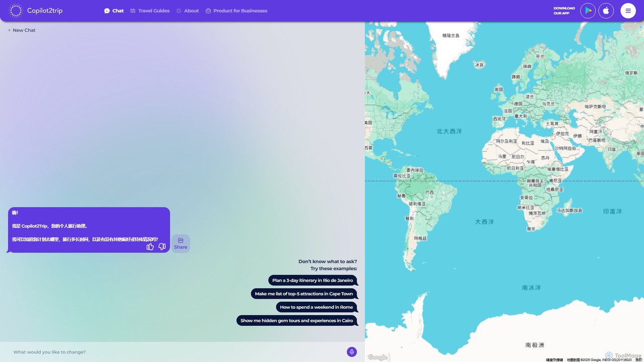Click the 马达加斯加岛 label on the map
The image size is (644, 362).
(570, 210)
